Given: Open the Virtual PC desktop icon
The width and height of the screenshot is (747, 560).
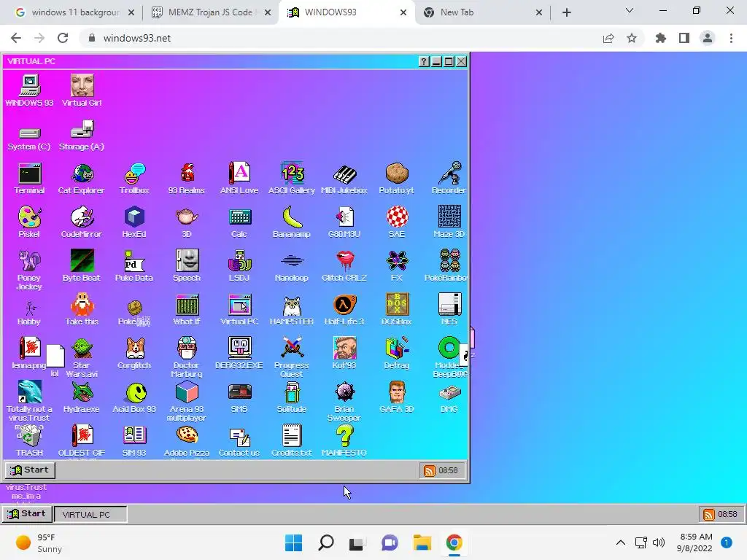Looking at the screenshot, I should coord(239,310).
